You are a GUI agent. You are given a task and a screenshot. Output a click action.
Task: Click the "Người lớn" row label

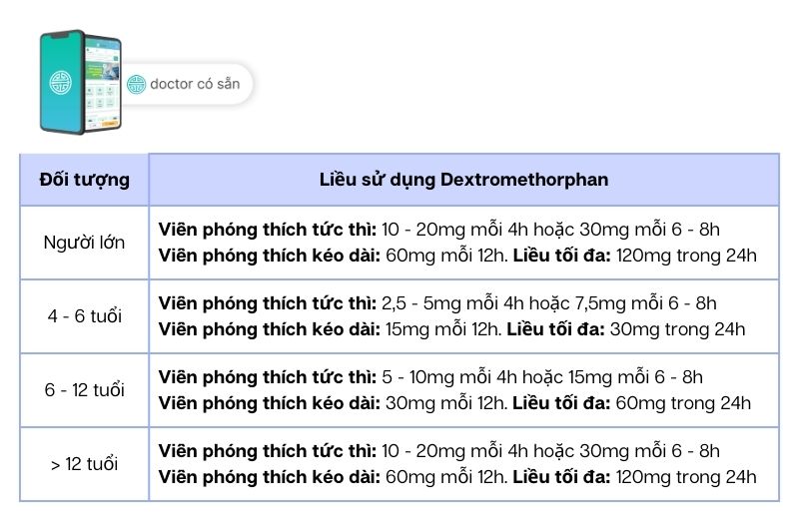click(85, 243)
